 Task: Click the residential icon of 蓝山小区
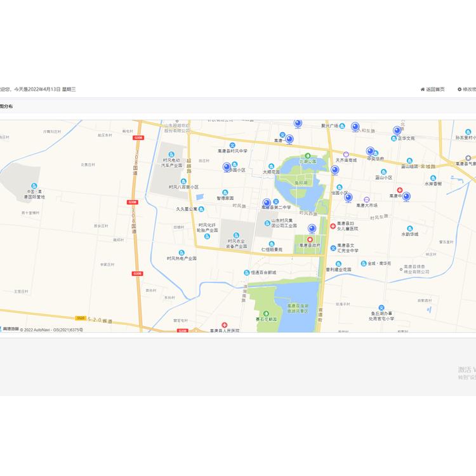(x=384, y=172)
